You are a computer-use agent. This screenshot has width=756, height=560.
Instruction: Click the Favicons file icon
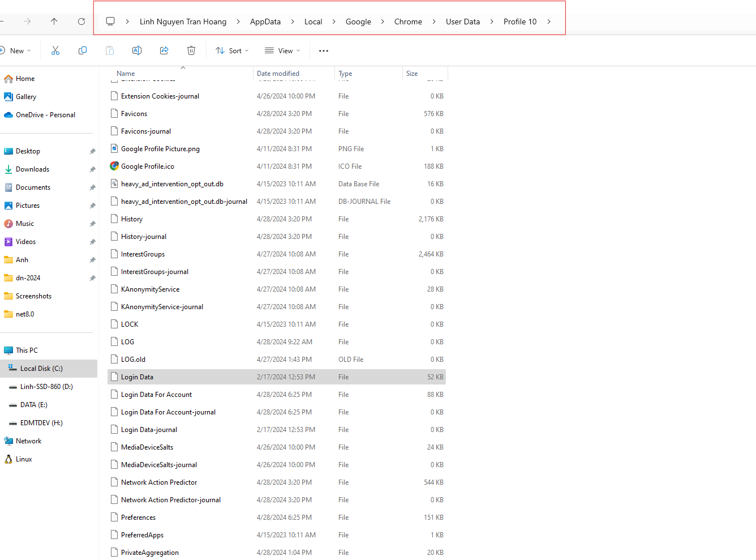[x=114, y=114]
